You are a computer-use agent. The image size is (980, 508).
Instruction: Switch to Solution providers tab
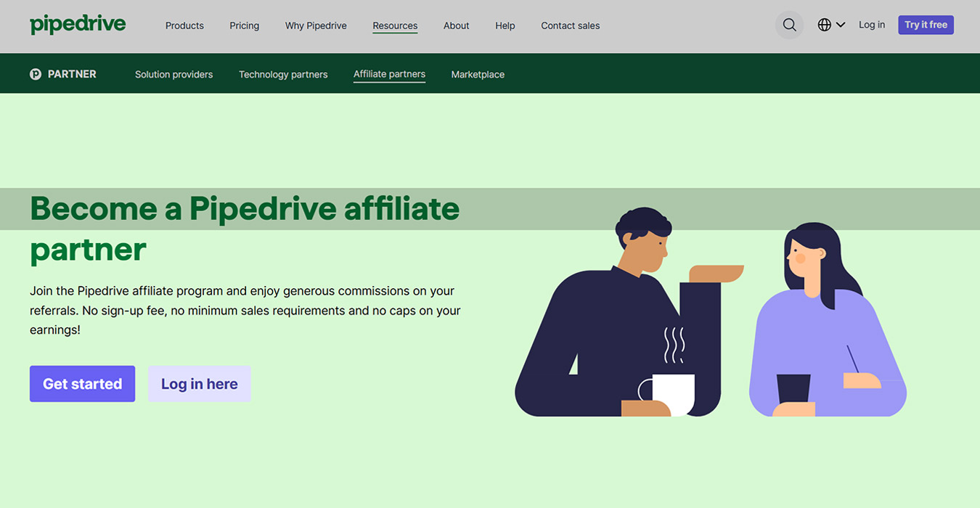pyautogui.click(x=173, y=74)
